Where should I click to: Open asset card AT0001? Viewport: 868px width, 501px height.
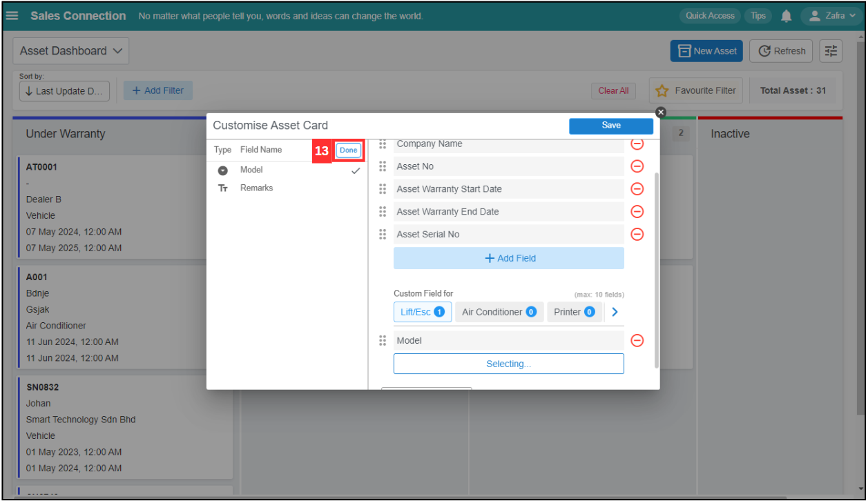coord(125,207)
